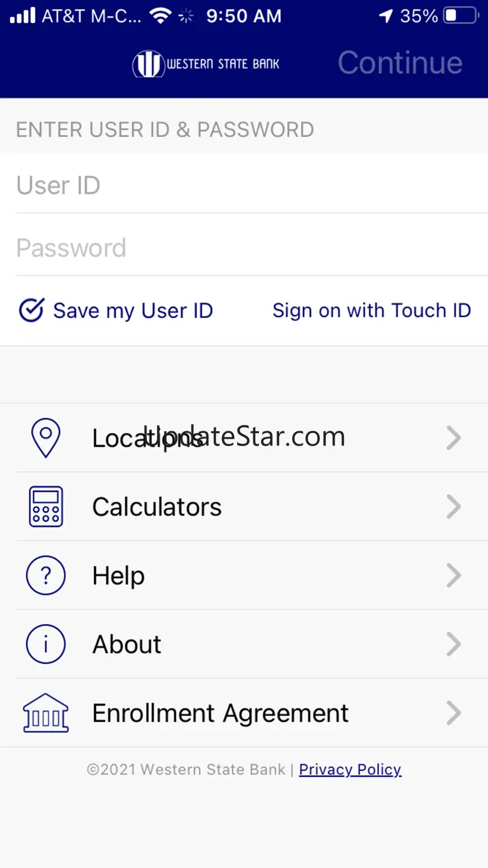Toggle the Save my User ID checkmark
The width and height of the screenshot is (488, 868).
(x=31, y=310)
